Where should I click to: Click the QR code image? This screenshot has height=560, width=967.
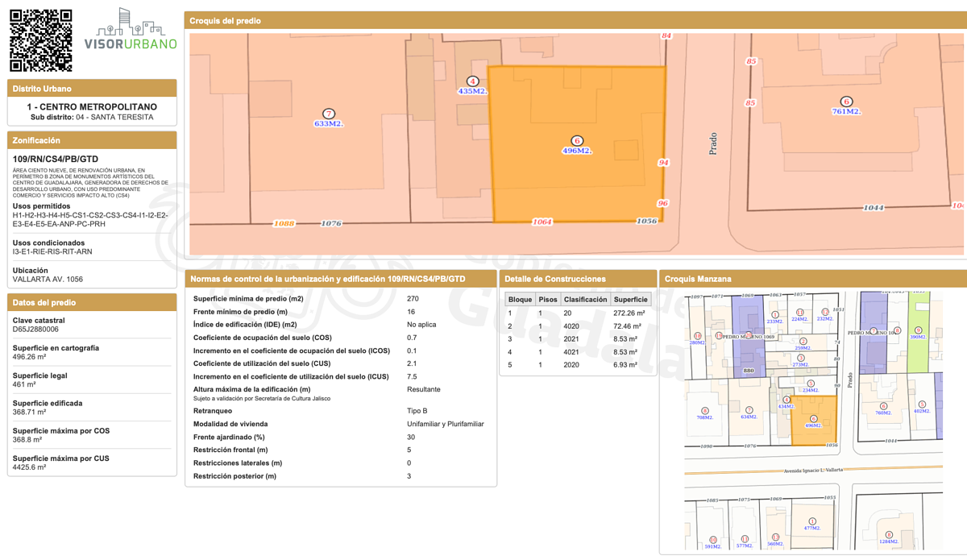pyautogui.click(x=40, y=40)
